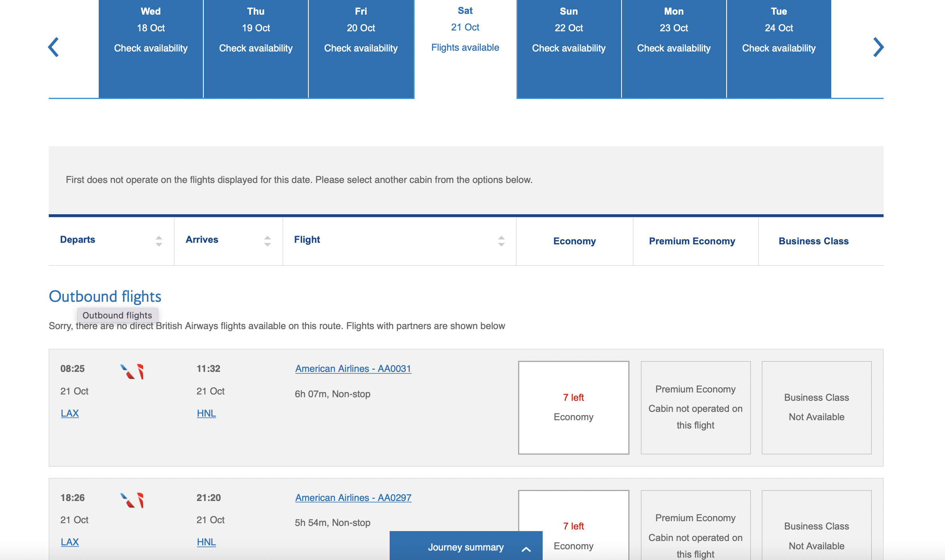Click LAX link on 18:26 flight

70,542
